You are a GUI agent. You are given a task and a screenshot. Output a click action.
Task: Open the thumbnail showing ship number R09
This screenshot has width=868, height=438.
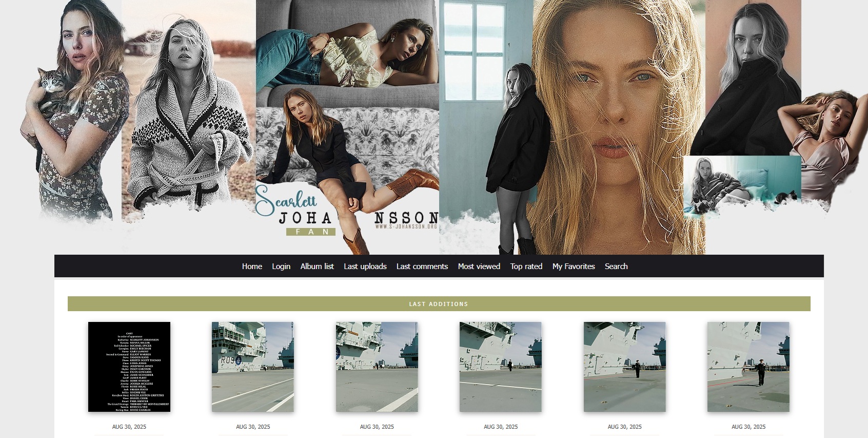(x=253, y=367)
